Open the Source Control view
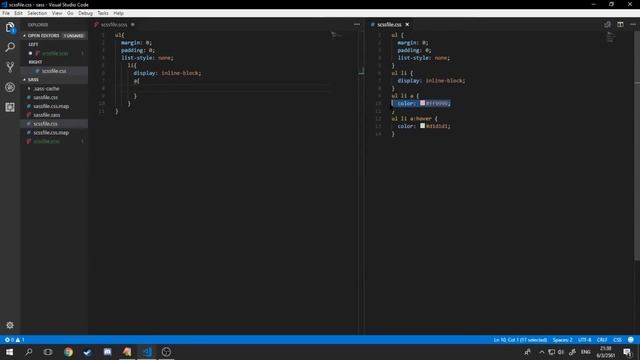Screen dimensions: 640x360 tap(10, 67)
